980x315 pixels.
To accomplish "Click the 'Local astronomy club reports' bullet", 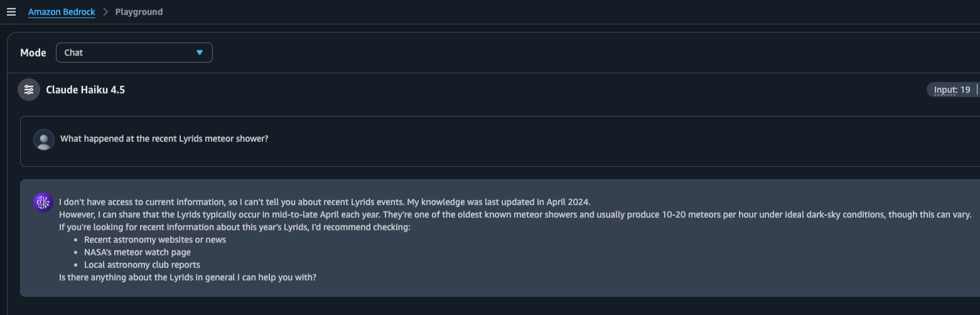I will coord(142,265).
